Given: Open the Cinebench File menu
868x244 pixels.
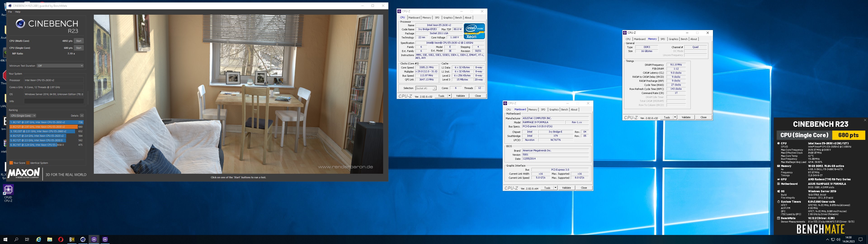Looking at the screenshot, I should tap(10, 12).
